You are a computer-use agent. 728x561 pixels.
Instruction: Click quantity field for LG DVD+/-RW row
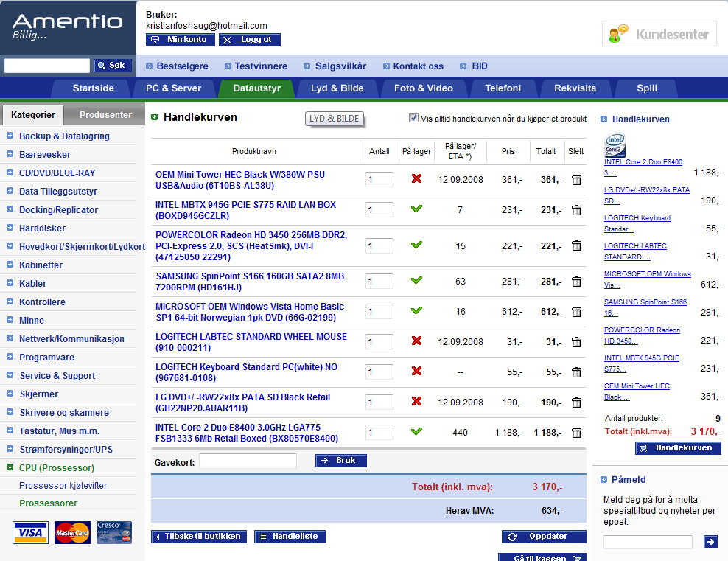tap(379, 403)
